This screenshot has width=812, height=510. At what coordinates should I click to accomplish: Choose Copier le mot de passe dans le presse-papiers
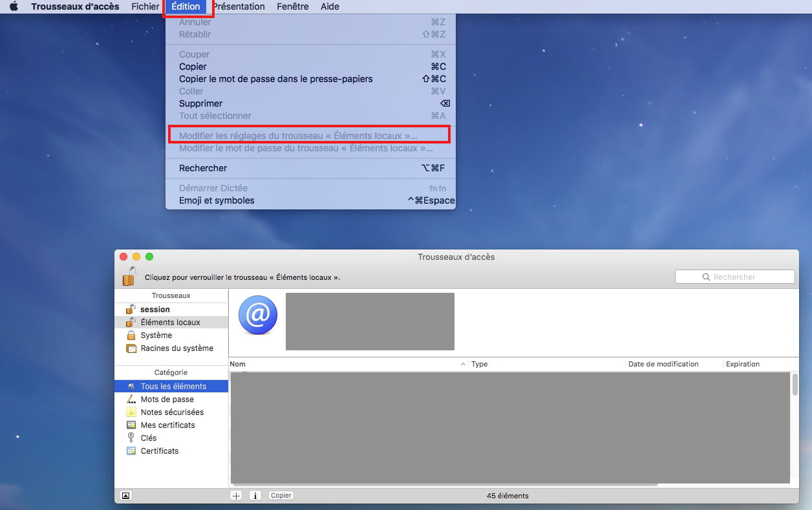pos(310,79)
